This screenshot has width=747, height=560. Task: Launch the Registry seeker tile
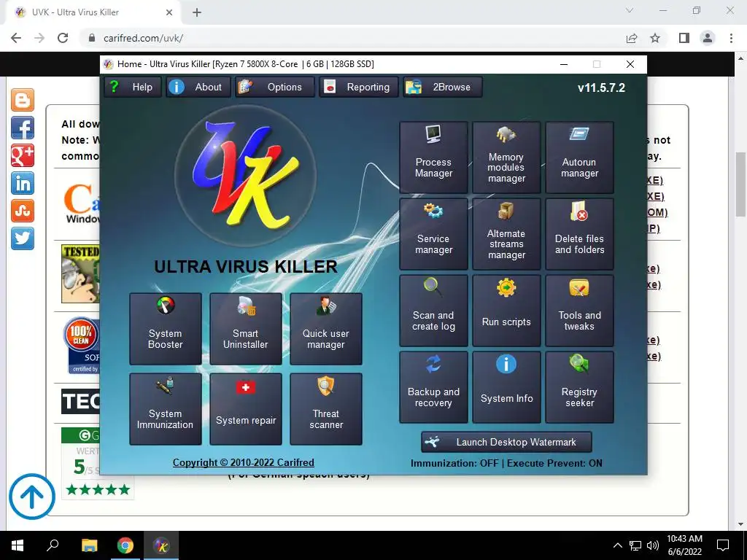579,387
